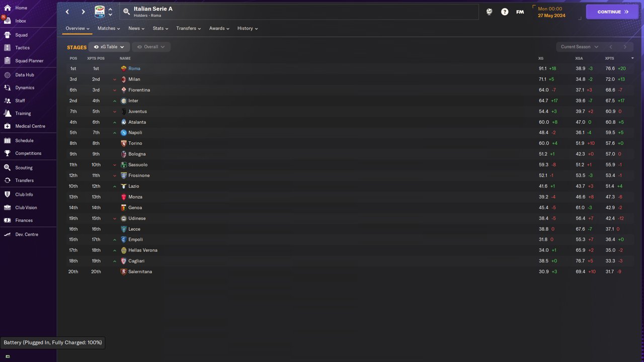Image resolution: width=644 pixels, height=362 pixels.
Task: Toggle the Overall view option
Action: 151,47
